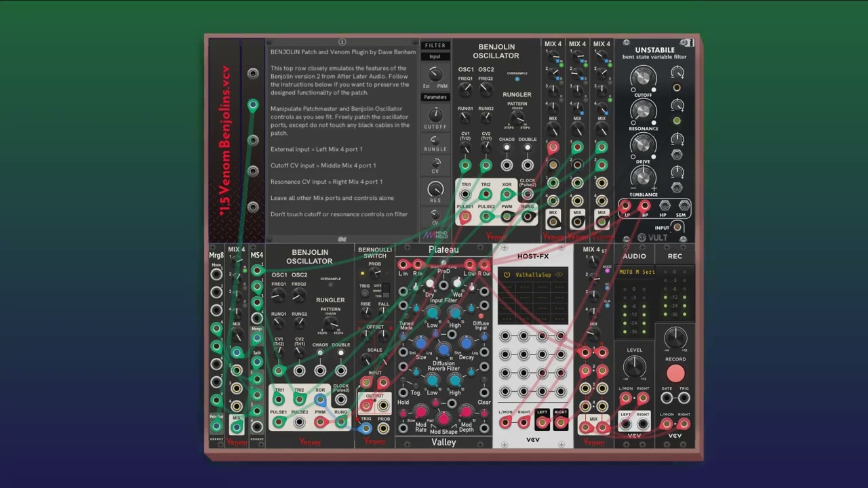Click the Unstabile BP output jack

tap(645, 205)
